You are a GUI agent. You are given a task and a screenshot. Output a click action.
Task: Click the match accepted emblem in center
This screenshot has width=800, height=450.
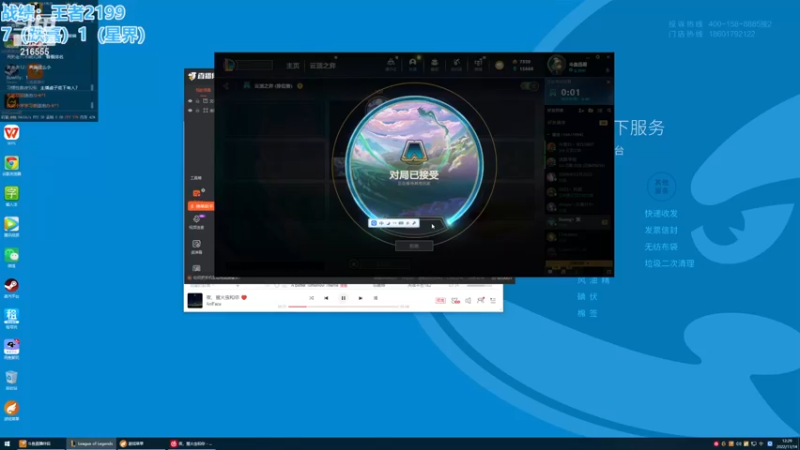(x=414, y=152)
